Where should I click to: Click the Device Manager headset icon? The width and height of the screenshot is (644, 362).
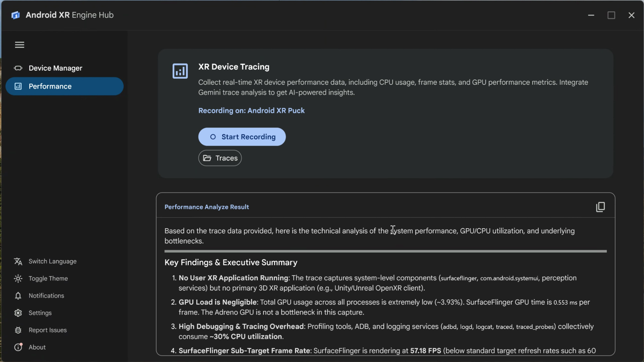click(x=18, y=68)
